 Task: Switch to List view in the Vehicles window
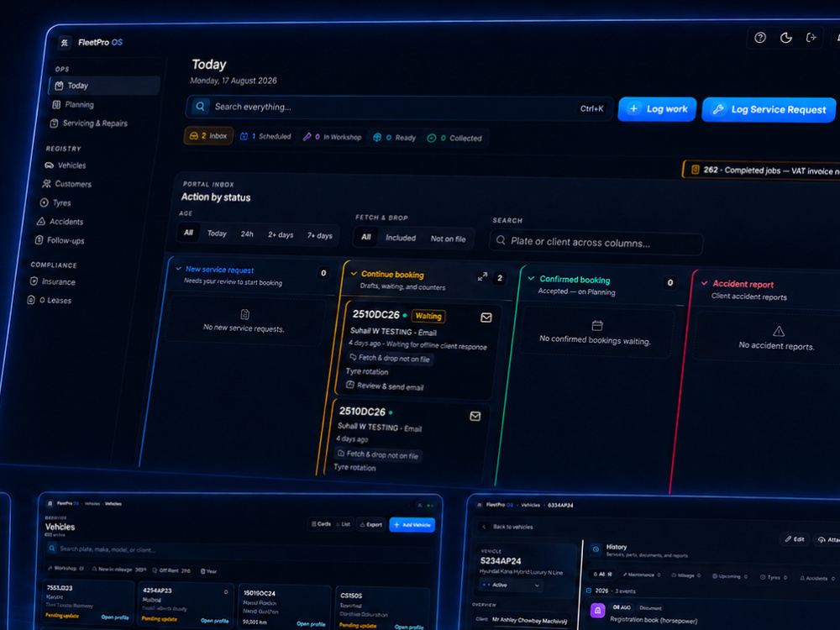[x=343, y=524]
